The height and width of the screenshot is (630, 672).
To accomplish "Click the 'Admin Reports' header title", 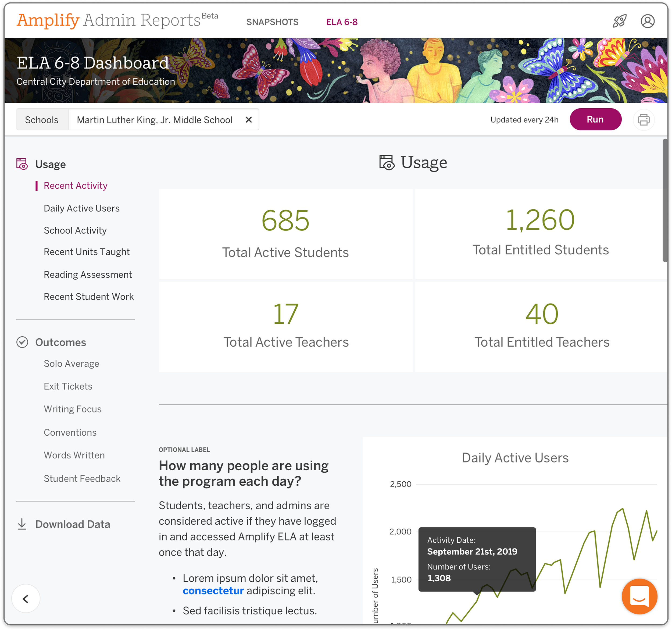I will (142, 20).
